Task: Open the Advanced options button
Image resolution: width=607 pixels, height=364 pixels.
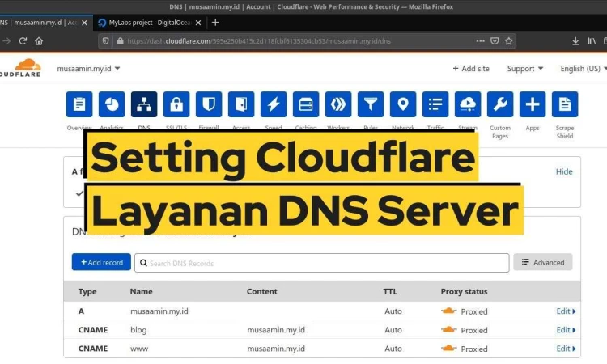Action: point(543,262)
